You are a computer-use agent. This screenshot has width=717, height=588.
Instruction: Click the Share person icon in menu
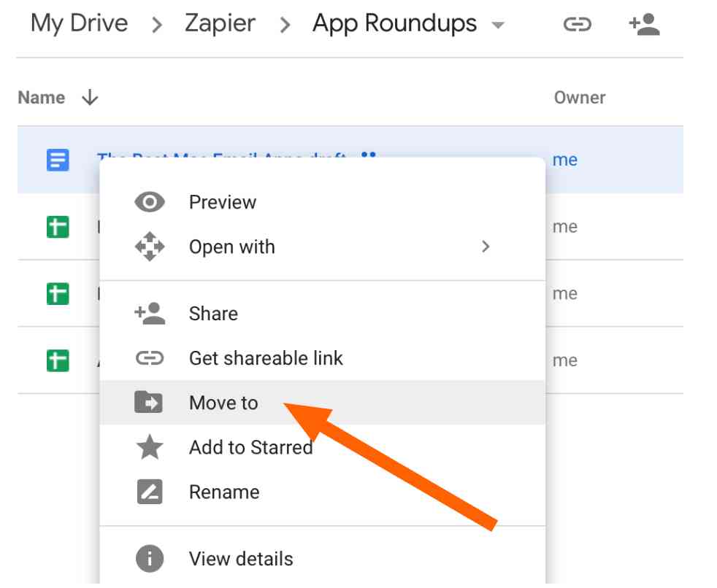(x=150, y=314)
